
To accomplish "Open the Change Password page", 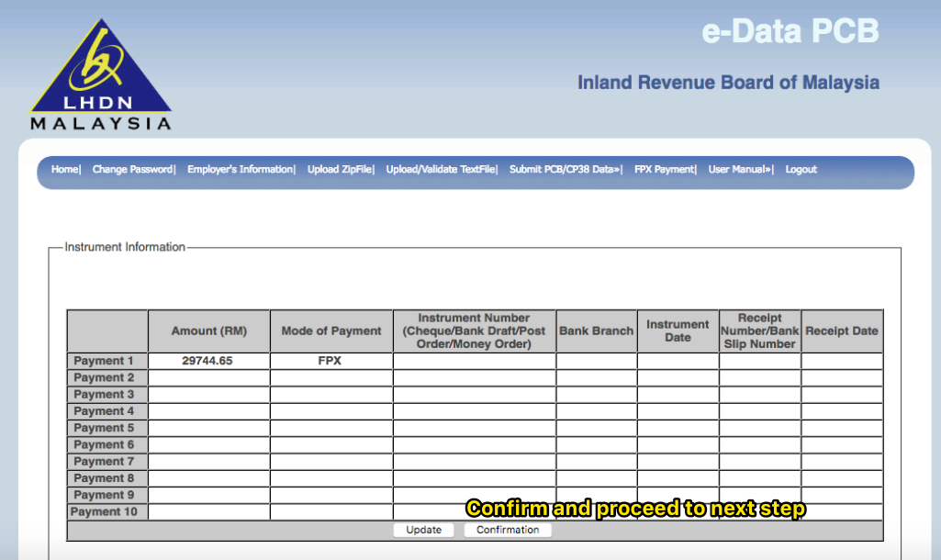I will [x=132, y=169].
